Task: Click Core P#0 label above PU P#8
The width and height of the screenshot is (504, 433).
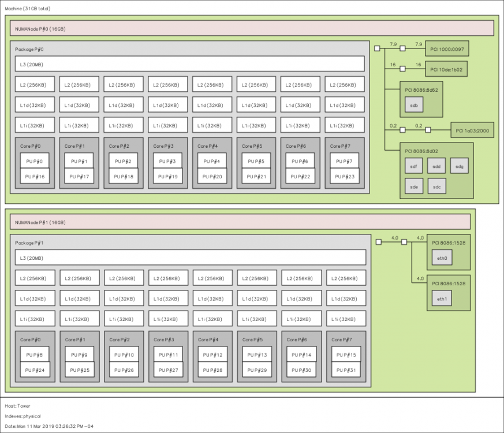Action: (x=31, y=339)
